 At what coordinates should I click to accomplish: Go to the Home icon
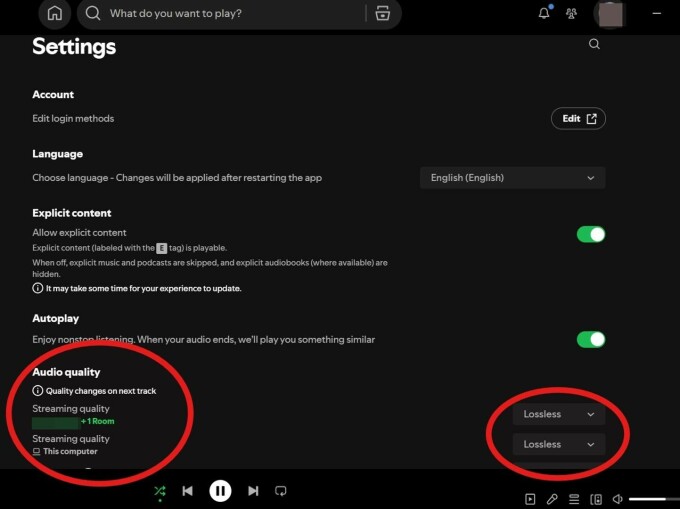tap(55, 14)
